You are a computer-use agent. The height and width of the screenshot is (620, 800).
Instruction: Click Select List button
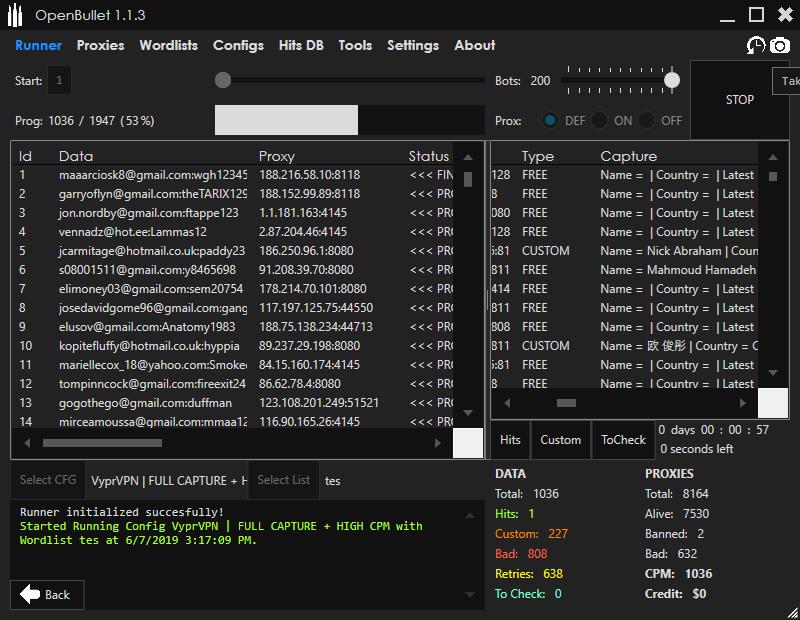pyautogui.click(x=284, y=480)
